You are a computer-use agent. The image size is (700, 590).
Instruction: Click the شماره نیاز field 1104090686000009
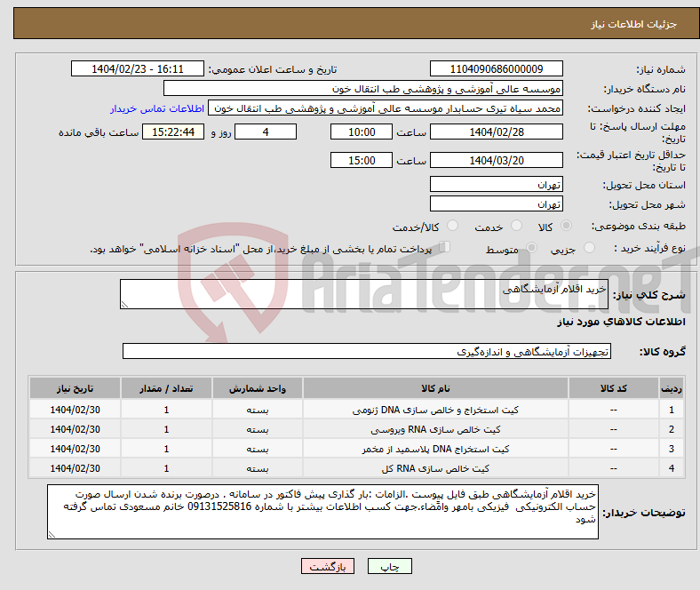pos(496,68)
